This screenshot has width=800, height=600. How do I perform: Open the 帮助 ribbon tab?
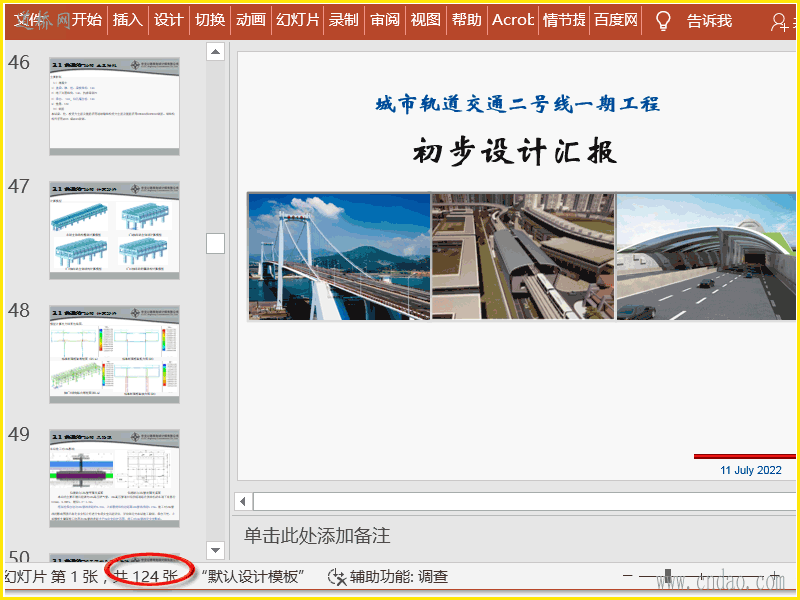tap(466, 20)
